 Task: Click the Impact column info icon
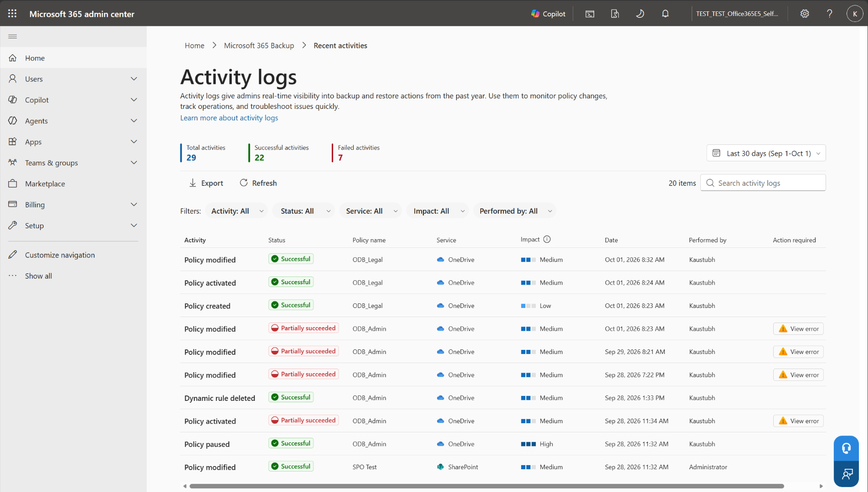(547, 239)
